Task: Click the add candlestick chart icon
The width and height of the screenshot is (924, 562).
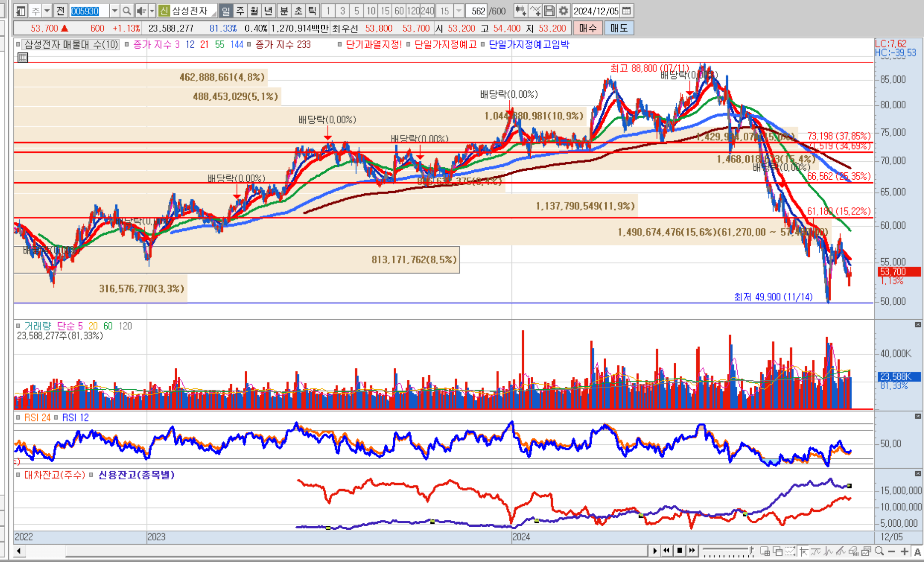Action: pos(520,10)
